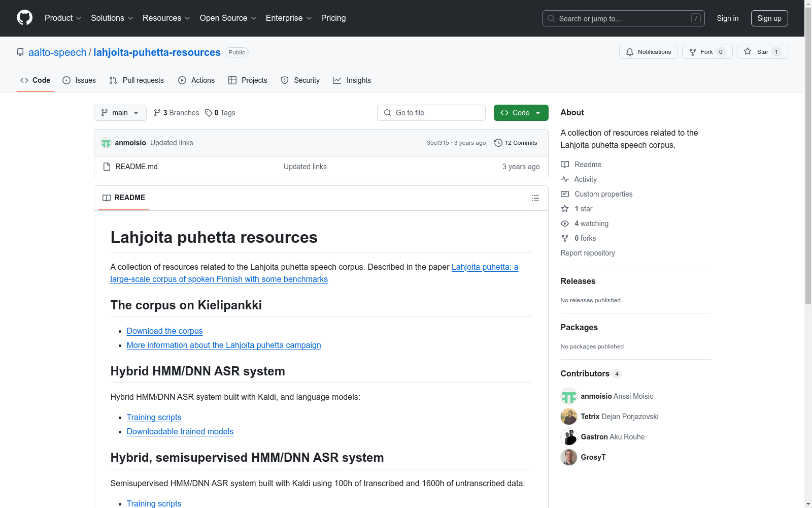Open the README outline list icon

point(535,198)
